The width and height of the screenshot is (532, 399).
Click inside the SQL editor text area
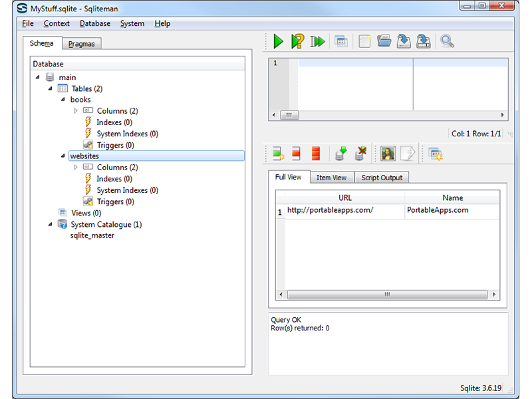click(352, 86)
